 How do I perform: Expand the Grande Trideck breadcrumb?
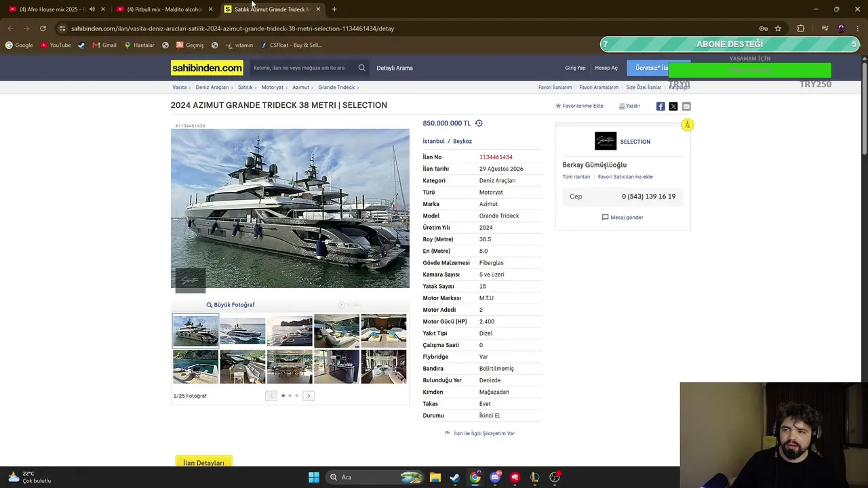358,87
